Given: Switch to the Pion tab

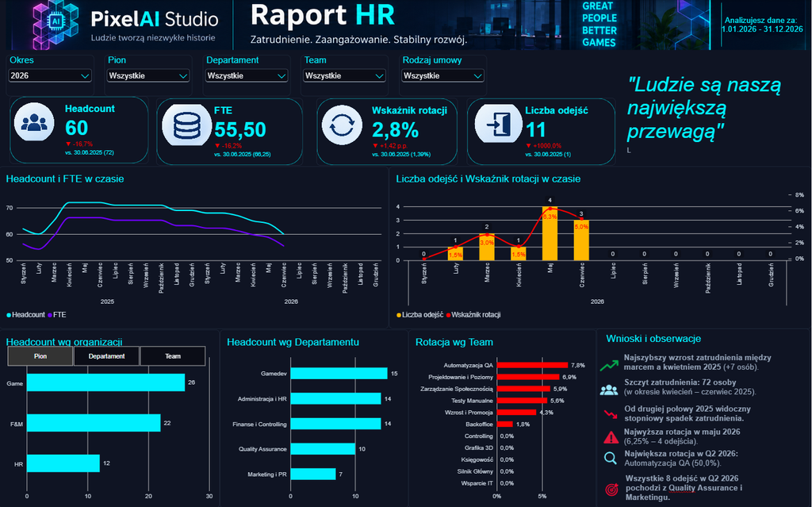Looking at the screenshot, I should coord(40,356).
